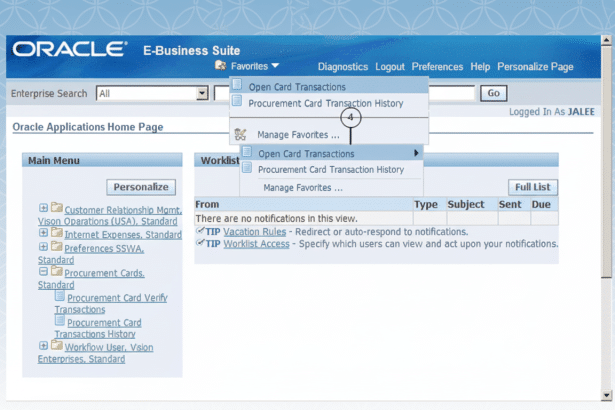615x410 pixels.
Task: Click the Procurement Cards folder icon
Action: (56, 271)
